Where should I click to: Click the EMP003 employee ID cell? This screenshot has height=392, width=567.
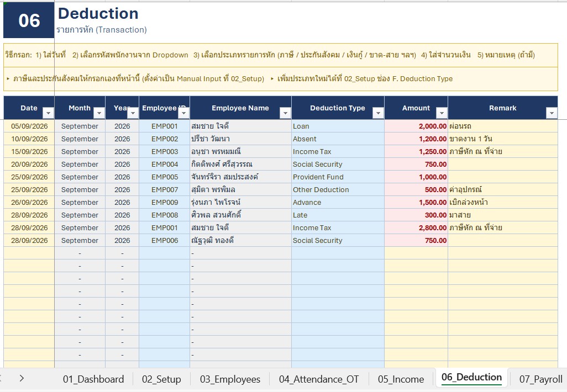pos(165,151)
